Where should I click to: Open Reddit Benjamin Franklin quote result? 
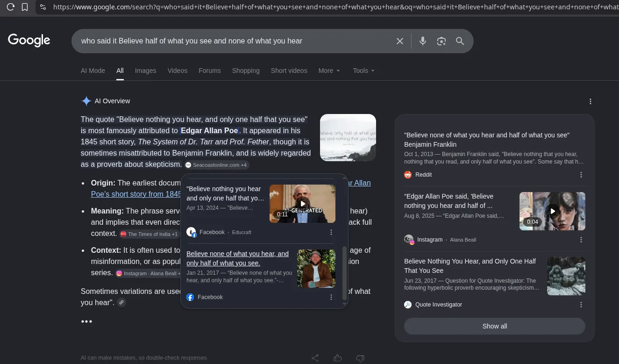point(487,140)
